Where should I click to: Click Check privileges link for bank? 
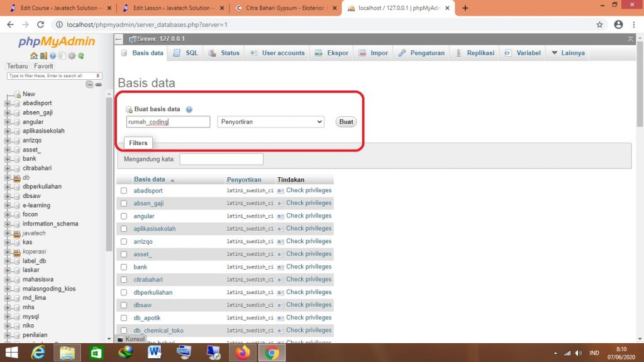[x=308, y=266]
